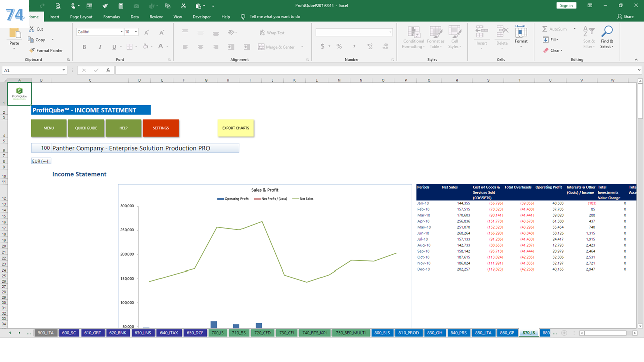
Task: Select the 750_BEP_MULTI sheet tab
Action: [351, 333]
